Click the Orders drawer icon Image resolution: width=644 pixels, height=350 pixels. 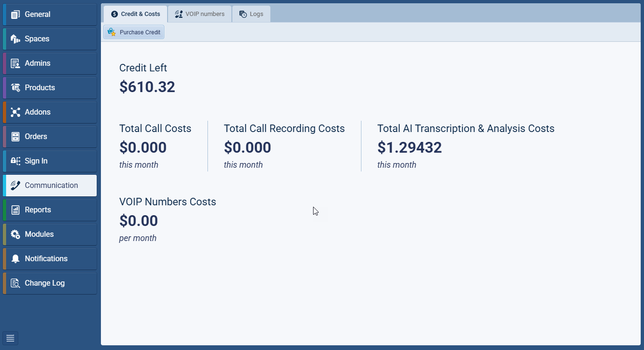pos(15,137)
